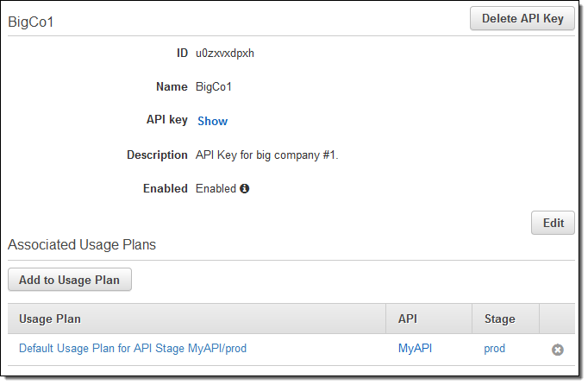
Task: Open the prod stage link
Action: click(495, 349)
